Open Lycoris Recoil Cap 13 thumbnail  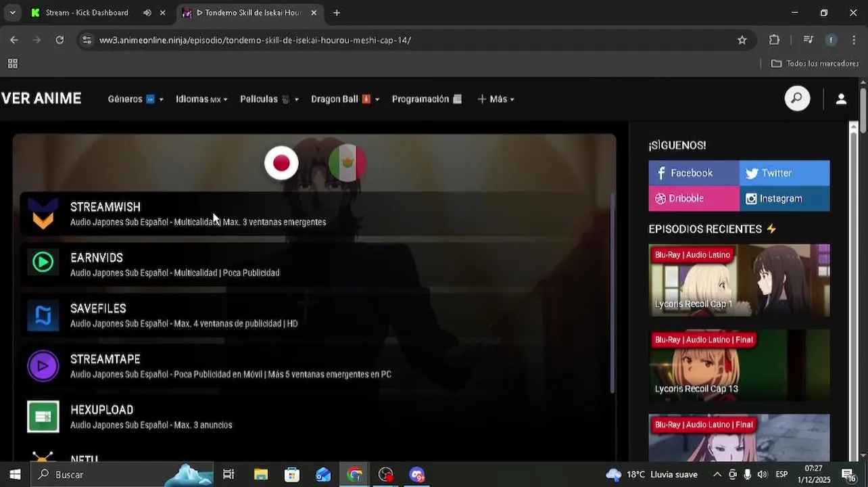739,365
